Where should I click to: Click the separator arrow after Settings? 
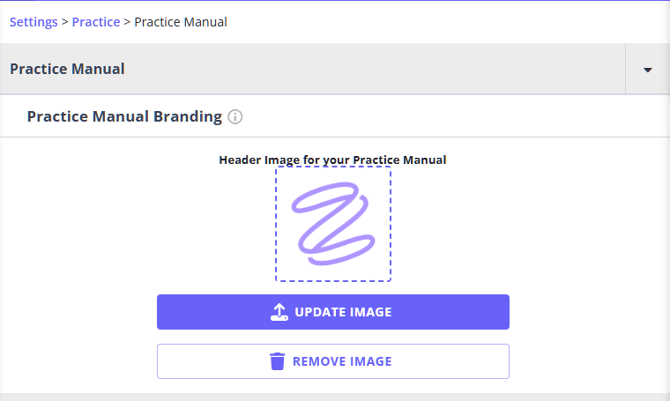65,21
